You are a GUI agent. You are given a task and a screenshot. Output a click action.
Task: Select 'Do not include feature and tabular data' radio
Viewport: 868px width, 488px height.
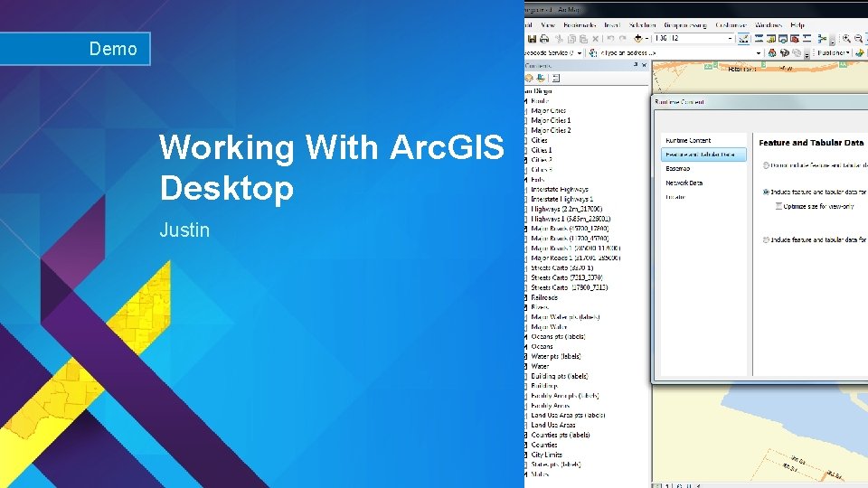tap(766, 165)
